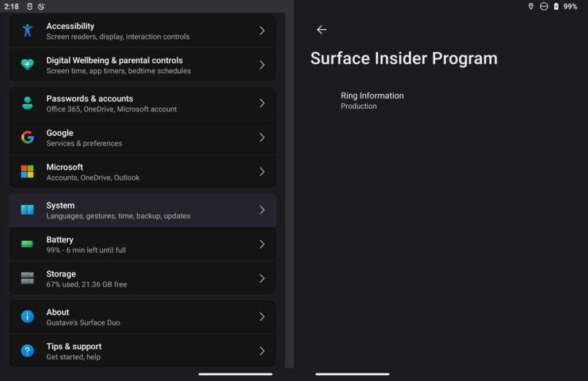Open the Battery settings entry
Screen dimensions: 588x381
tap(142, 244)
